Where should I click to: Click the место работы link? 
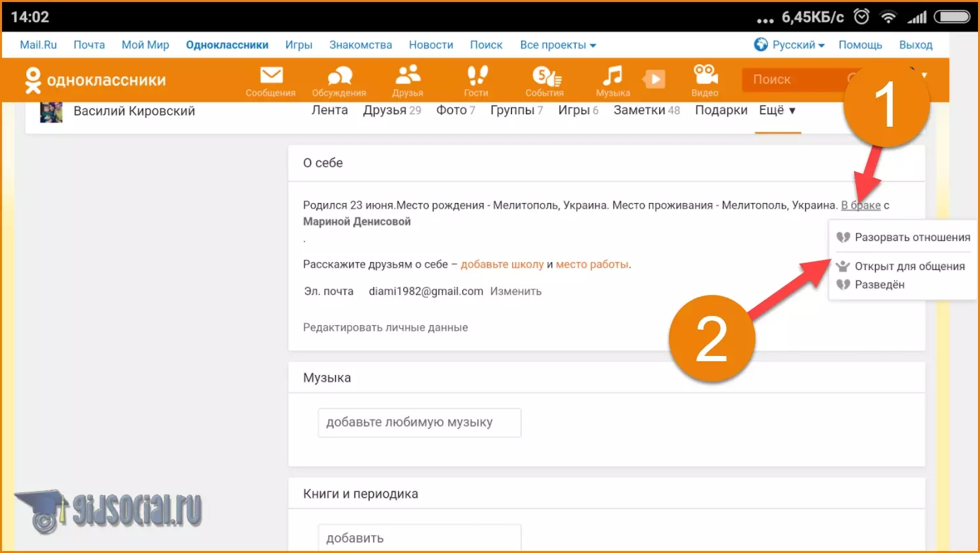pyautogui.click(x=592, y=265)
